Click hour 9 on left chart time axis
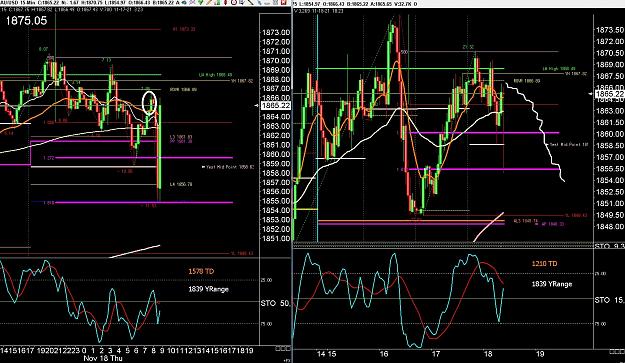The image size is (625, 363). [163, 351]
